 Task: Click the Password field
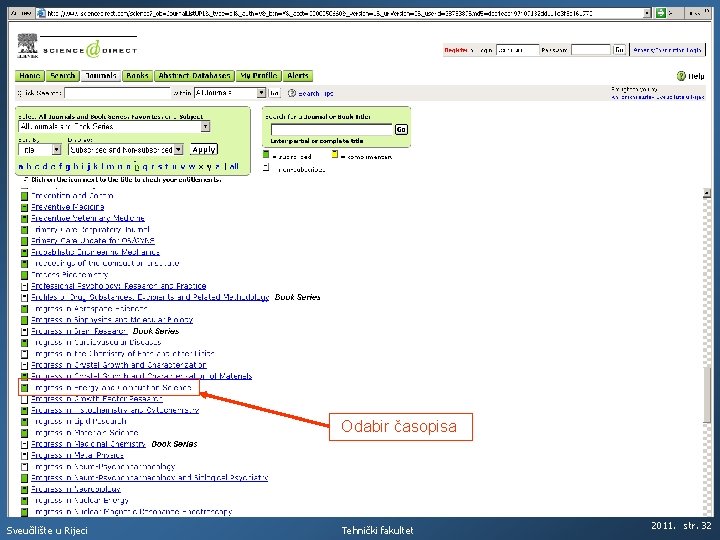click(x=591, y=50)
